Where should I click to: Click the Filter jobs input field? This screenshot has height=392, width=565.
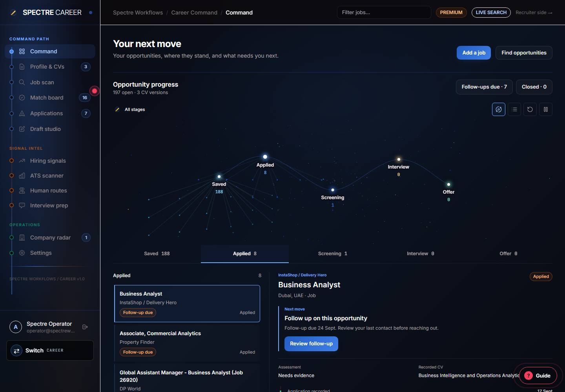pyautogui.click(x=384, y=13)
